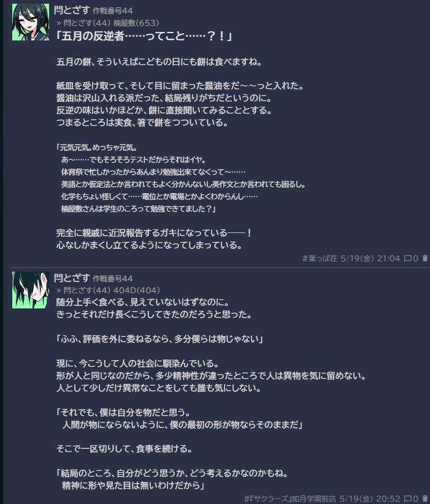
Task: Click the headline 「五月の反逆者……ってこと……？！」
Action: pyautogui.click(x=144, y=36)
